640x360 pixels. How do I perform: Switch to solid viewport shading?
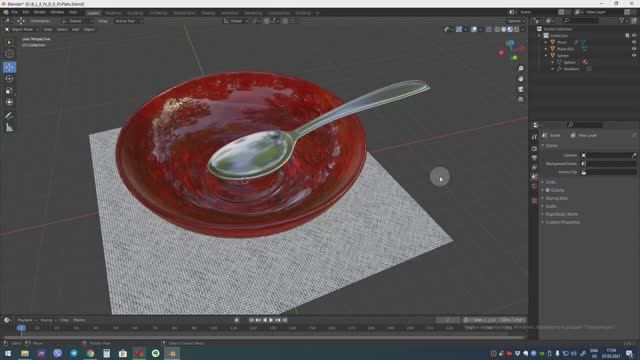(504, 29)
